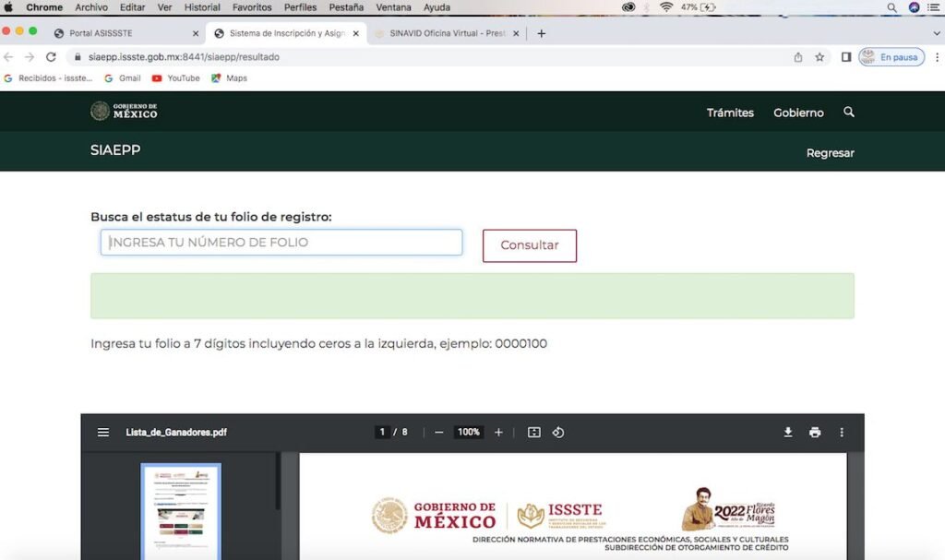Download the Lista_de_Ganadores PDF
The height and width of the screenshot is (560, 945).
pos(788,432)
